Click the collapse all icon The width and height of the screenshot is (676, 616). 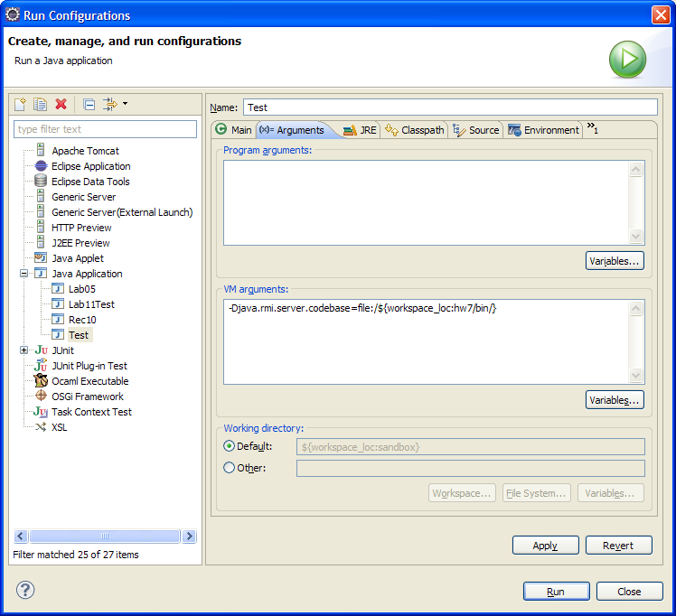pyautogui.click(x=89, y=105)
